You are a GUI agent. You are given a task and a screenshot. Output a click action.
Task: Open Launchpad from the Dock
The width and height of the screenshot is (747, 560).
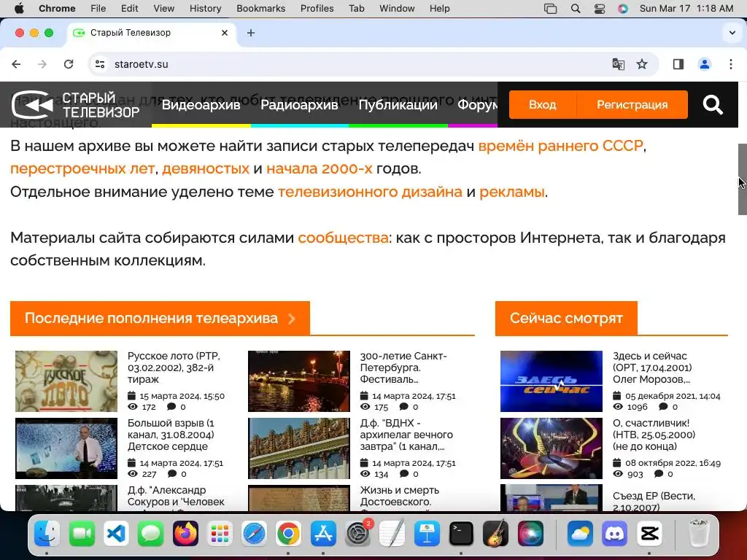tap(220, 533)
